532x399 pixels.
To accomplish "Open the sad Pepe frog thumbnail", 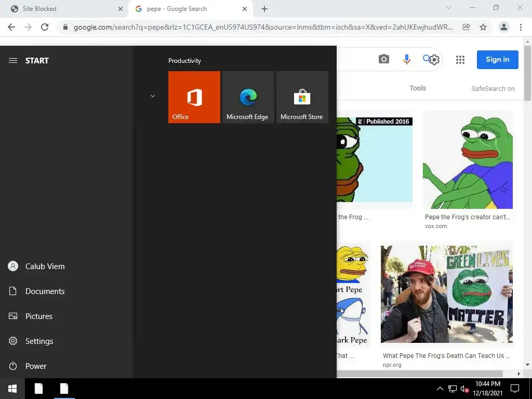I will 468,159.
